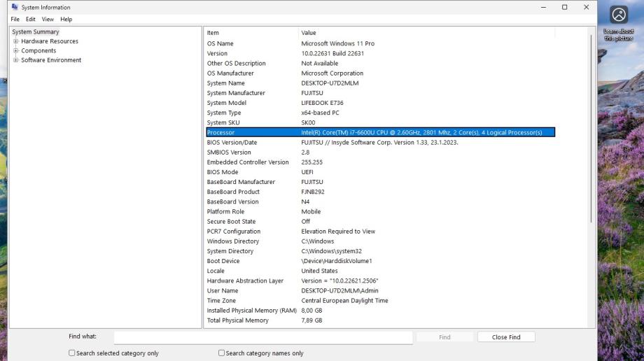Select the BaseBoard Product row
Viewport: 644px width, 361px height.
pyautogui.click(x=380, y=192)
